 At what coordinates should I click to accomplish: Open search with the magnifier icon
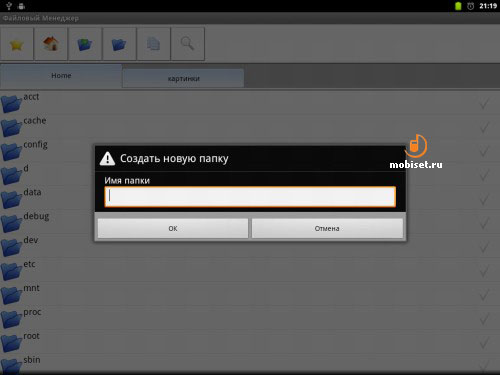point(188,44)
